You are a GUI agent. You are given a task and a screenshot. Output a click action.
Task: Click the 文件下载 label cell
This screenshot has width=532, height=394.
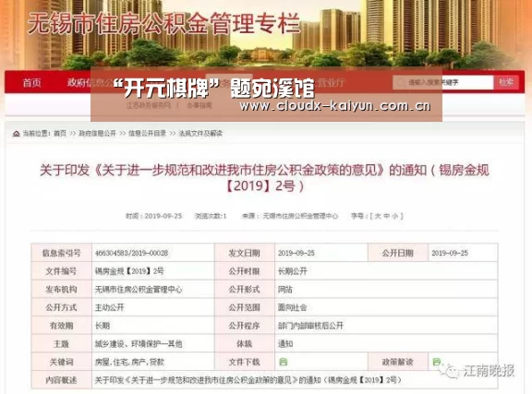tap(244, 362)
